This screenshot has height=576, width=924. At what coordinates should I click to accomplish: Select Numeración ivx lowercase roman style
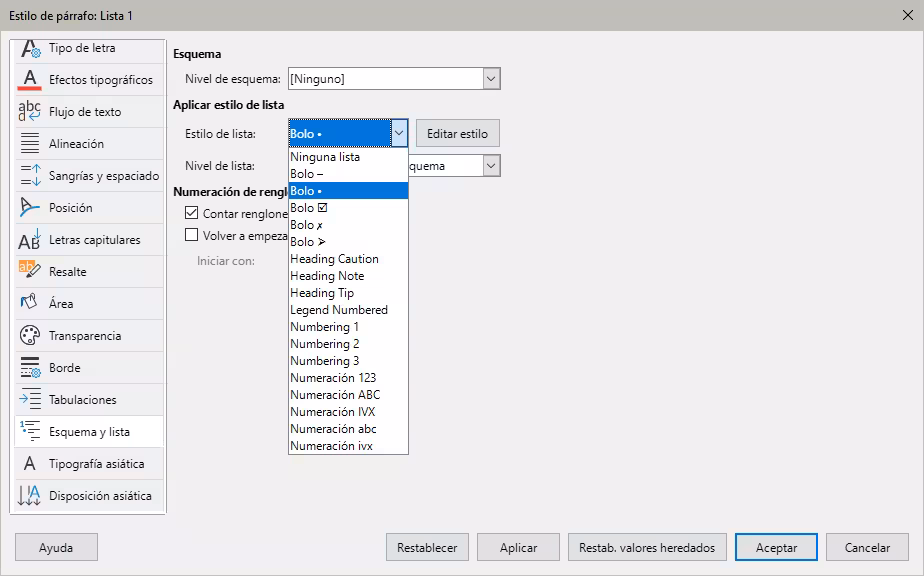(x=348, y=446)
